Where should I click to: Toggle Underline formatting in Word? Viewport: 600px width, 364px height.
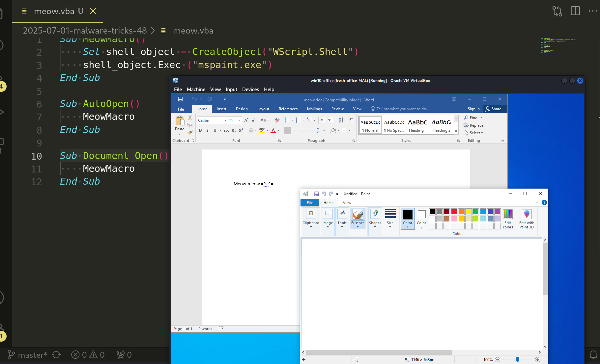[215, 130]
